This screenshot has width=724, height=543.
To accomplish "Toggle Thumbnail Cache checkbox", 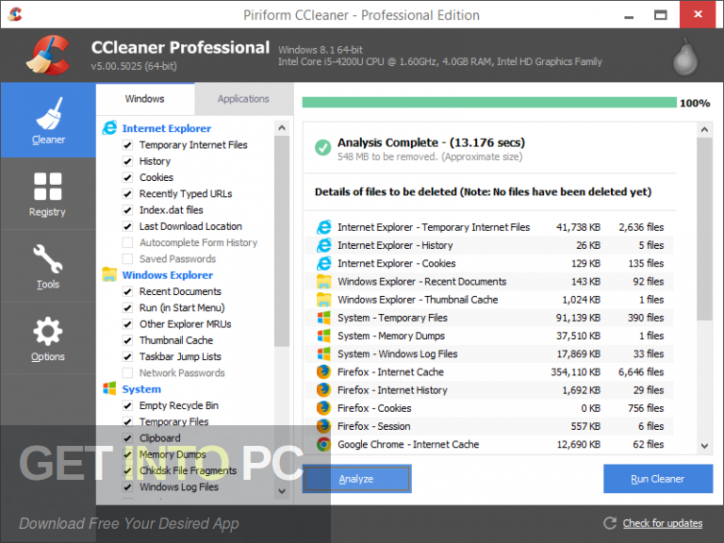I will (x=127, y=340).
